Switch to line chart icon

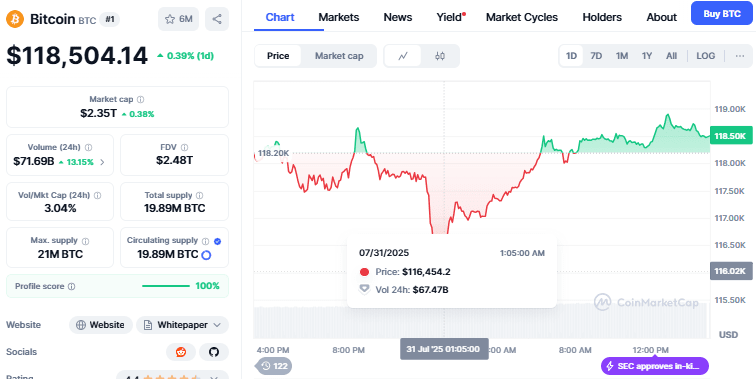pyautogui.click(x=403, y=56)
